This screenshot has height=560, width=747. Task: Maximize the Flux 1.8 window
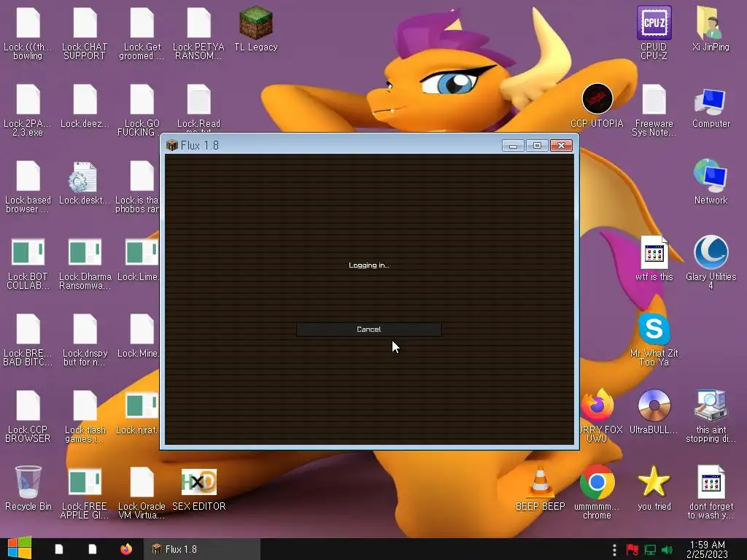coord(537,145)
